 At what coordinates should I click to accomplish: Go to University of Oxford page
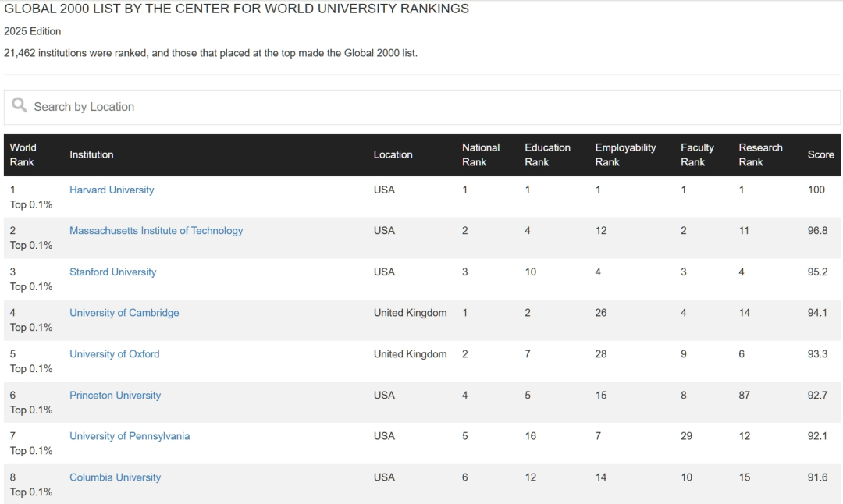pos(115,354)
